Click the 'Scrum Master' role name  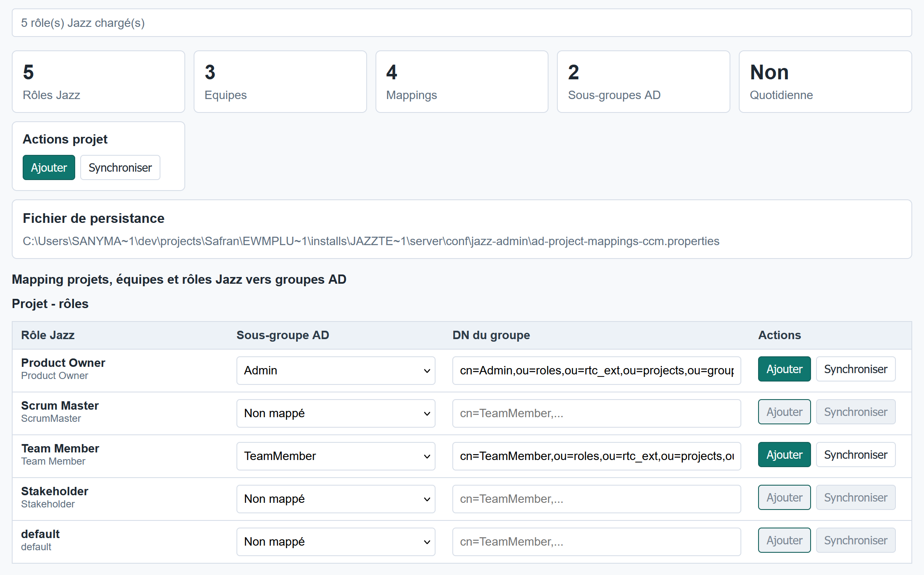coord(60,405)
